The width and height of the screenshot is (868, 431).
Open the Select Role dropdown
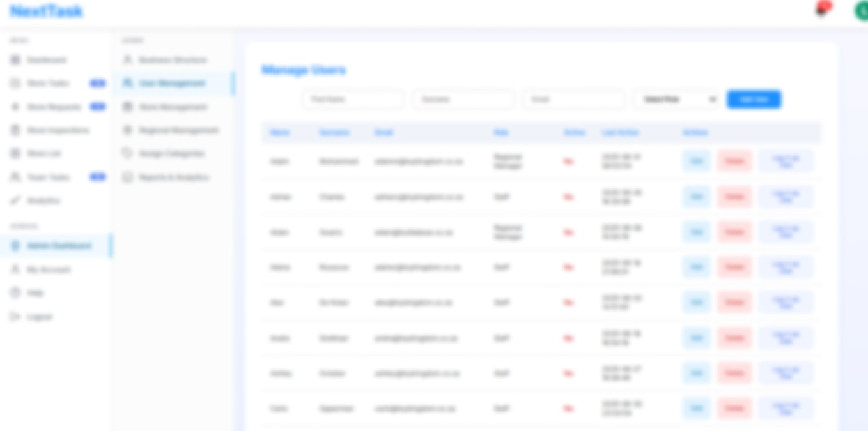click(676, 99)
